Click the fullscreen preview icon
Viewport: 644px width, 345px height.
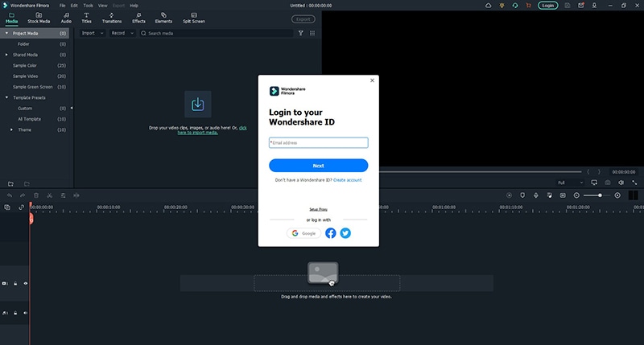tap(634, 183)
